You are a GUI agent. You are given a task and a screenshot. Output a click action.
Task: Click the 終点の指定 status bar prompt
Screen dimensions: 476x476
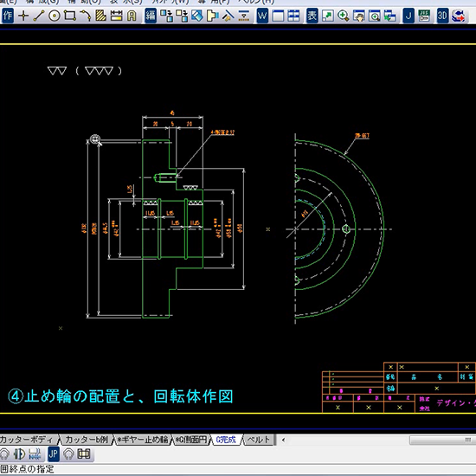click(31, 469)
